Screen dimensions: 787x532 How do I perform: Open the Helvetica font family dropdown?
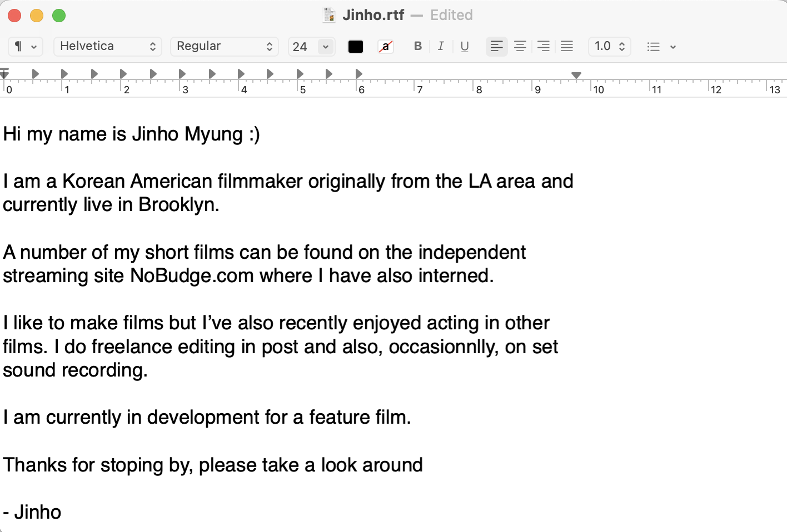107,47
